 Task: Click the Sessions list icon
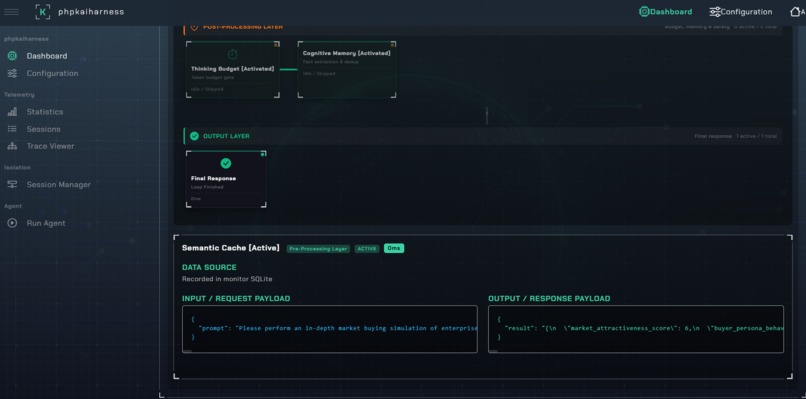pos(12,129)
